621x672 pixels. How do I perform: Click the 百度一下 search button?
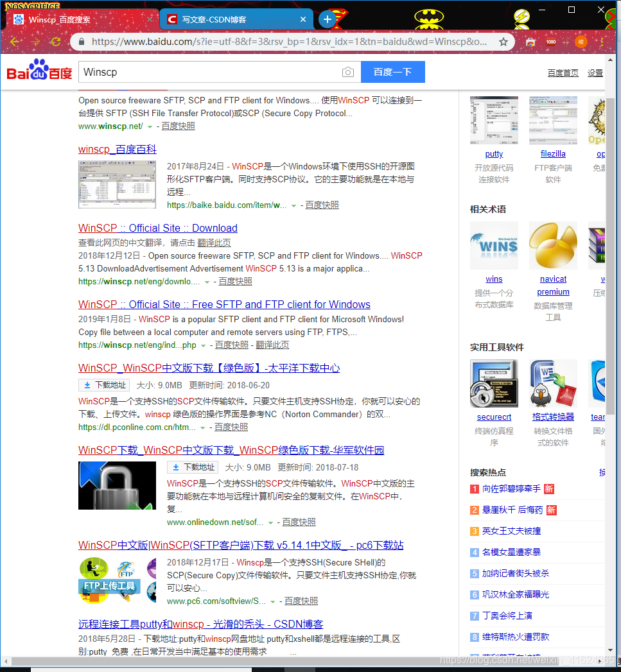click(393, 72)
